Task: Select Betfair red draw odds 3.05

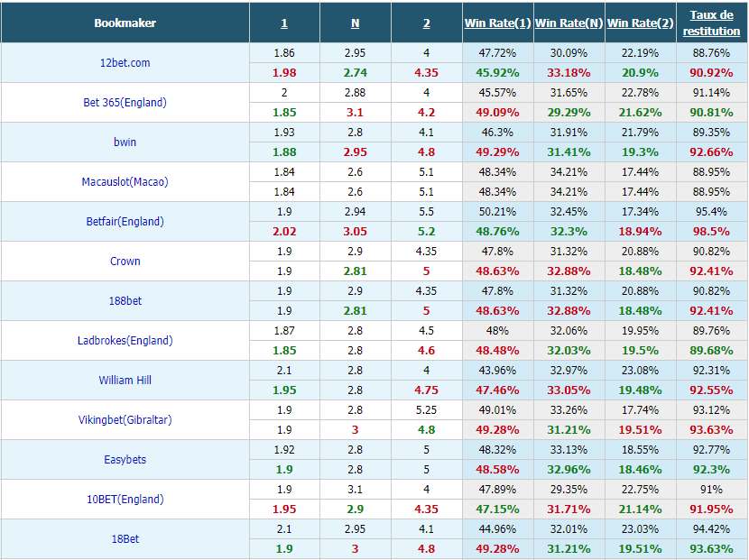Action: click(355, 231)
